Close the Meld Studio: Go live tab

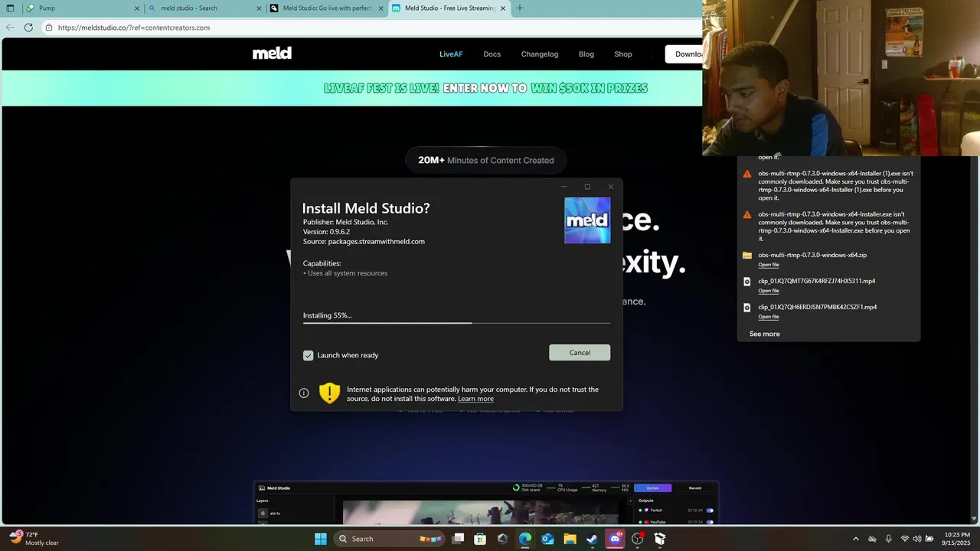(381, 8)
